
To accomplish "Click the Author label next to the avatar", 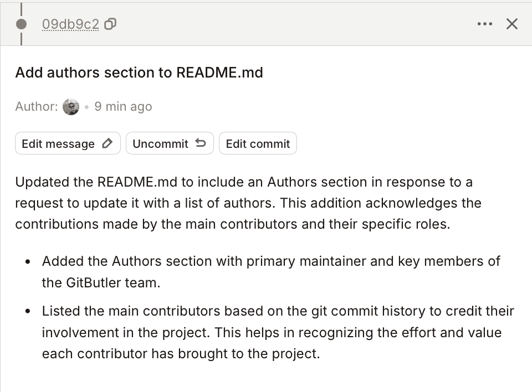I will point(35,106).
